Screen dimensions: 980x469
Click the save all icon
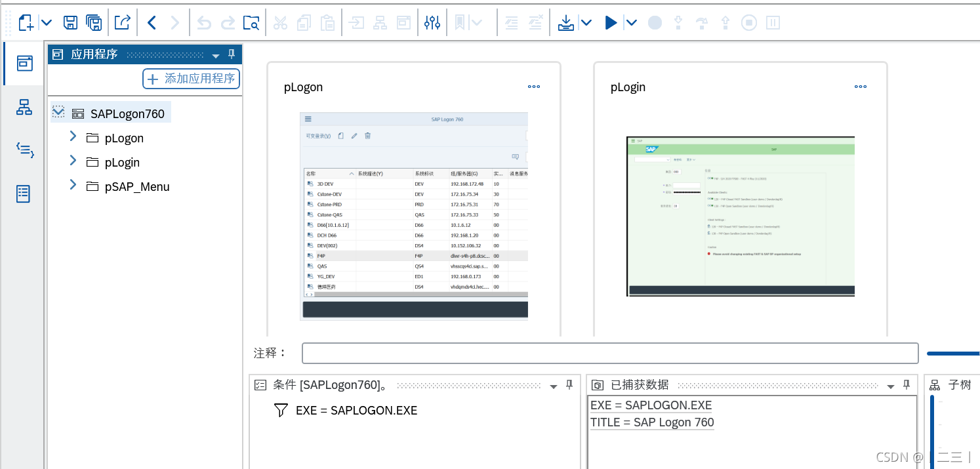click(94, 23)
